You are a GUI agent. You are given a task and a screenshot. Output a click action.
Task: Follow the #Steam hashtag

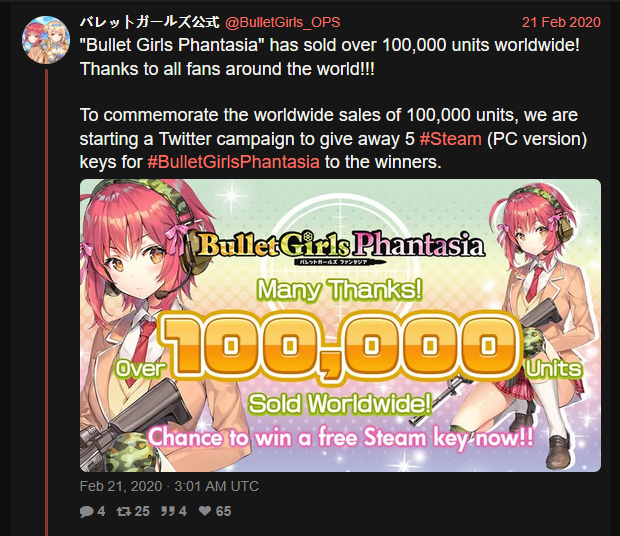[450, 139]
